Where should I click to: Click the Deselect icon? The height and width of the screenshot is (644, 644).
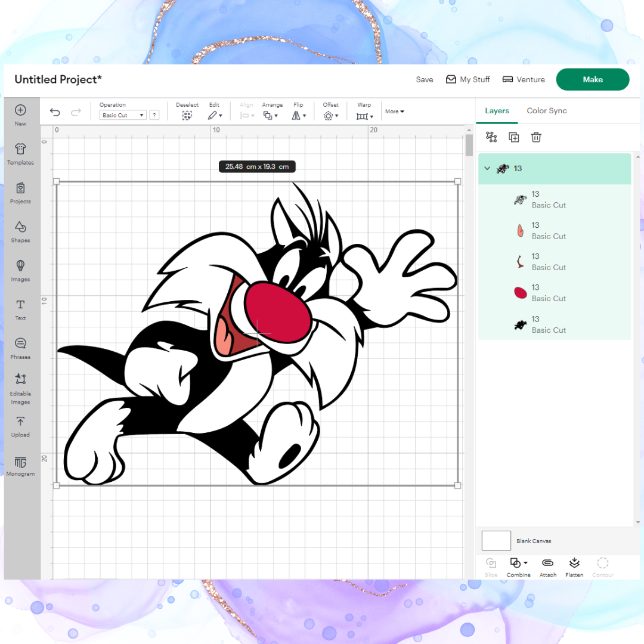point(187,116)
